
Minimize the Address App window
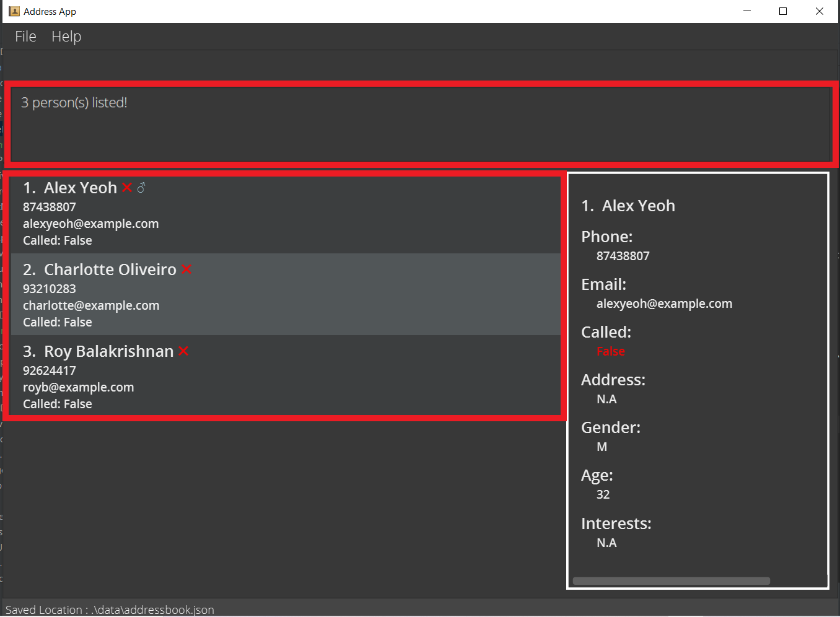click(x=747, y=11)
